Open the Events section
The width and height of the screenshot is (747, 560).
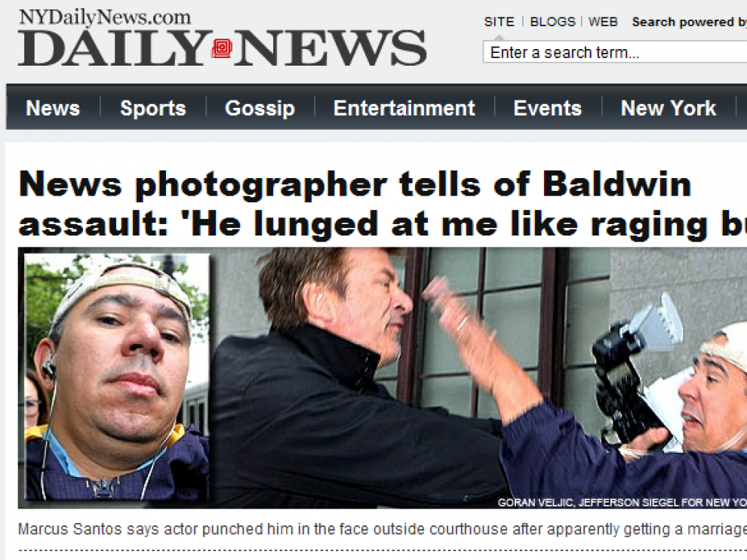point(548,108)
